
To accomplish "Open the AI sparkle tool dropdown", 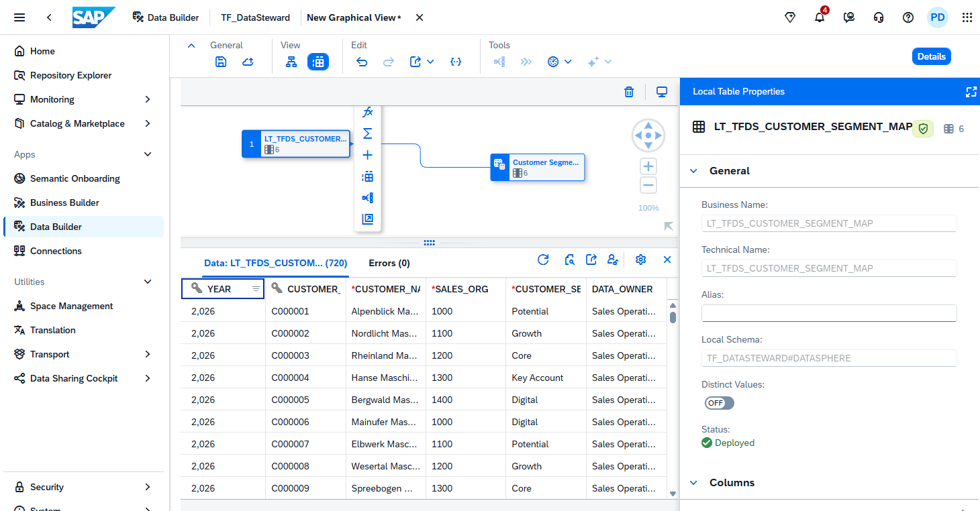I will tap(599, 62).
